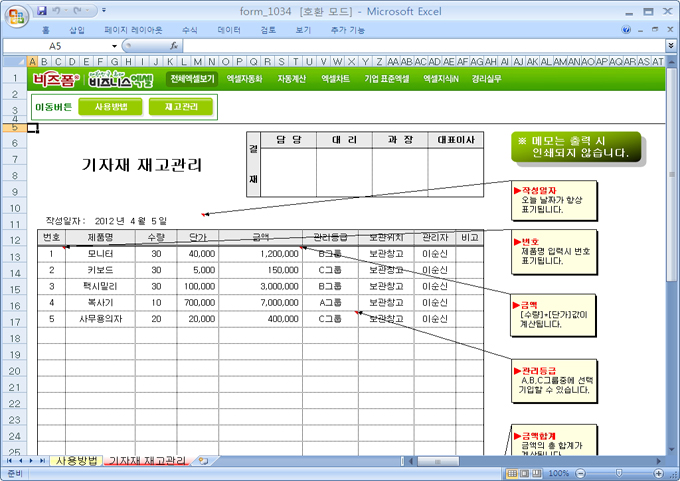Switch to the 사용방법 sheet tab
The width and height of the screenshot is (680, 481).
(x=76, y=461)
